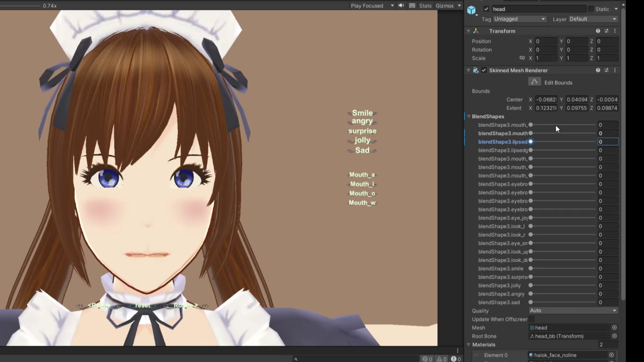
Task: Click the blendShape3.angry slider handle
Action: pos(531,294)
